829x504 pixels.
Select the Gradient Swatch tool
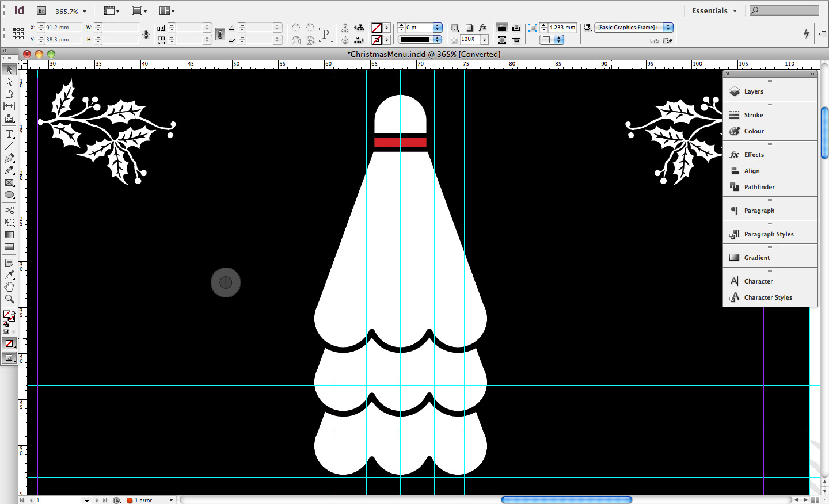click(9, 235)
